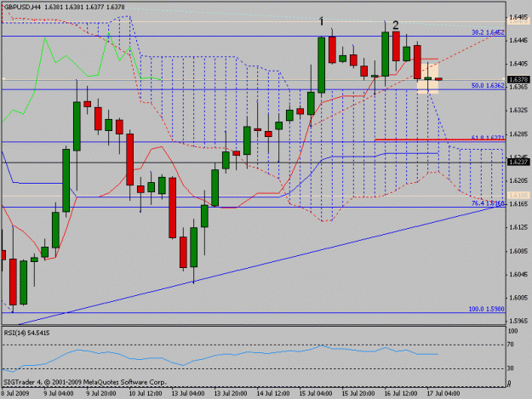Click the current price tag 1.6378
The width and height of the screenshot is (532, 399).
(518, 80)
